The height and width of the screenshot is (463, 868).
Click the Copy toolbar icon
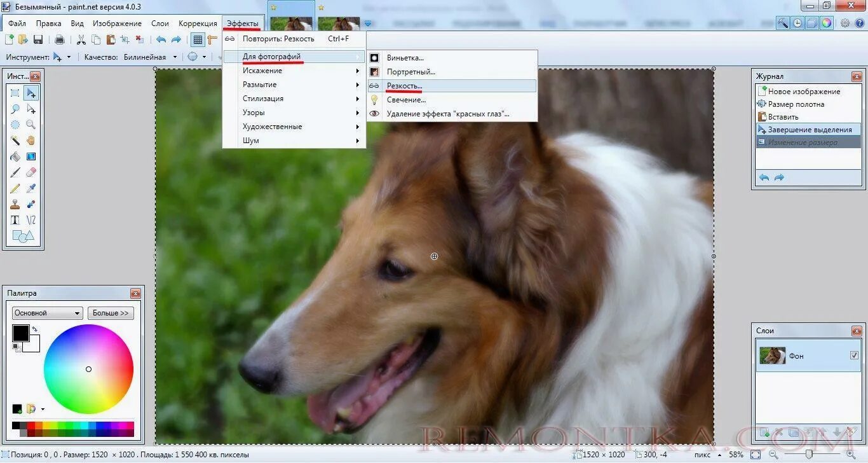point(96,39)
